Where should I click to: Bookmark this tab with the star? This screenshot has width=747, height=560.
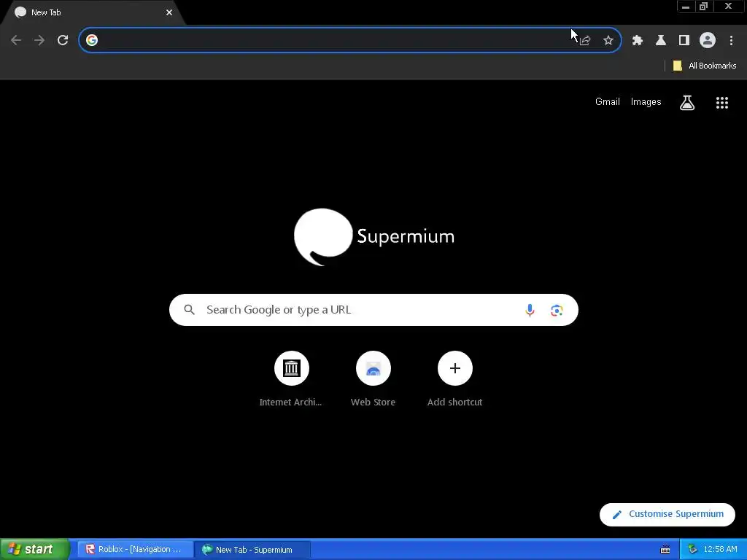point(608,41)
